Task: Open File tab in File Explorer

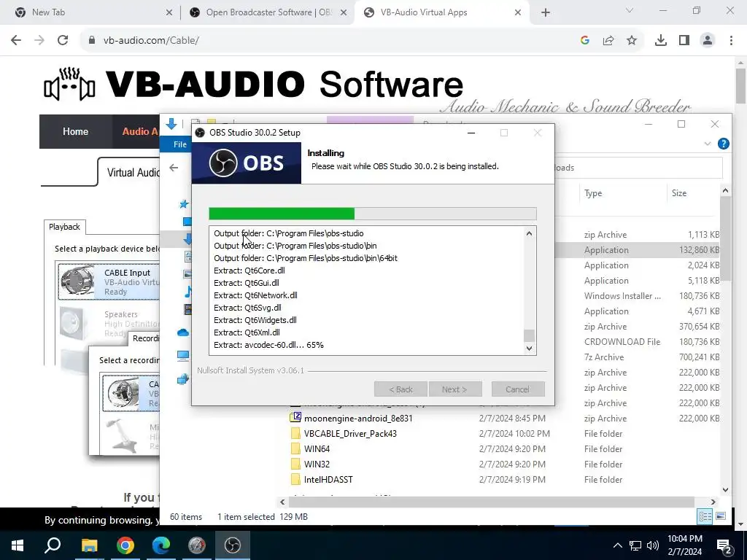Action: (x=180, y=144)
